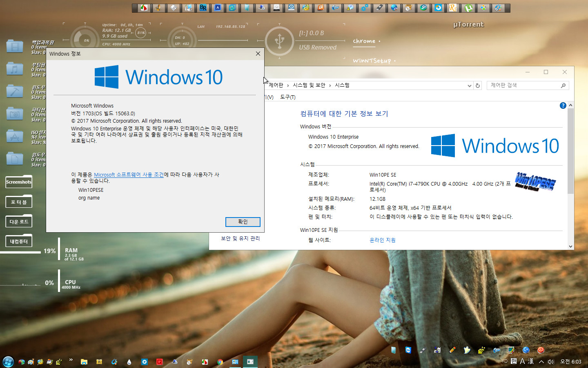The width and height of the screenshot is (588, 368).
Task: Open the 도구(T) menu in System window
Action: [x=288, y=97]
